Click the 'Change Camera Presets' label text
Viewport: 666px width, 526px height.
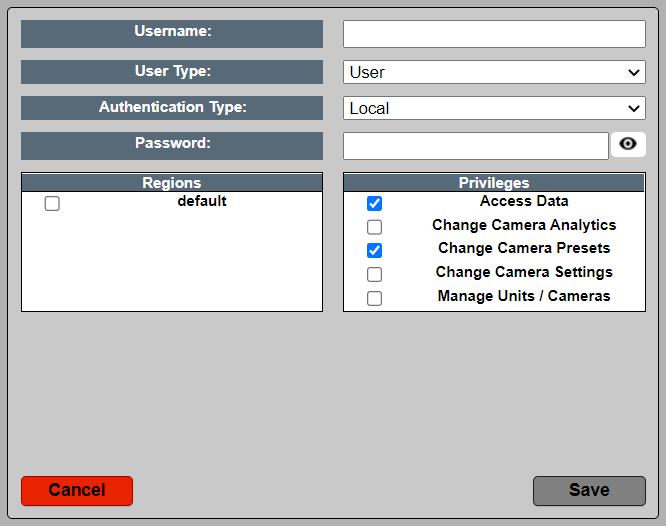point(524,248)
